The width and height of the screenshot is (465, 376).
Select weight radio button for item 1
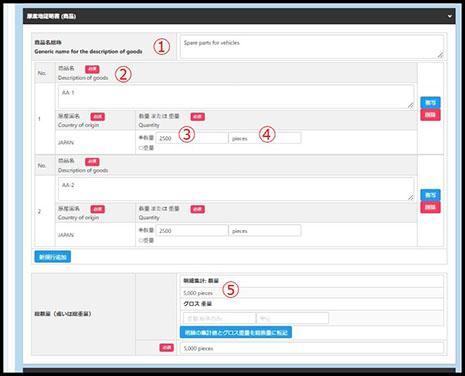click(x=140, y=148)
